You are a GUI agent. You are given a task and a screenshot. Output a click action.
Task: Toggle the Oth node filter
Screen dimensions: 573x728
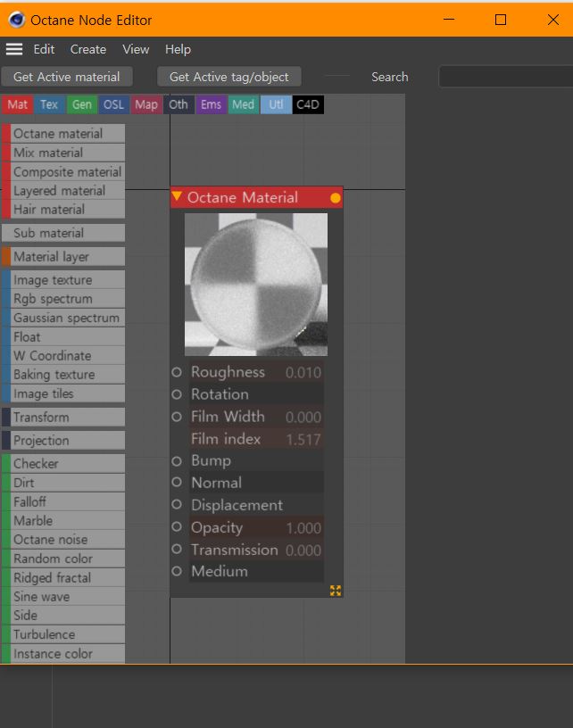tap(179, 104)
